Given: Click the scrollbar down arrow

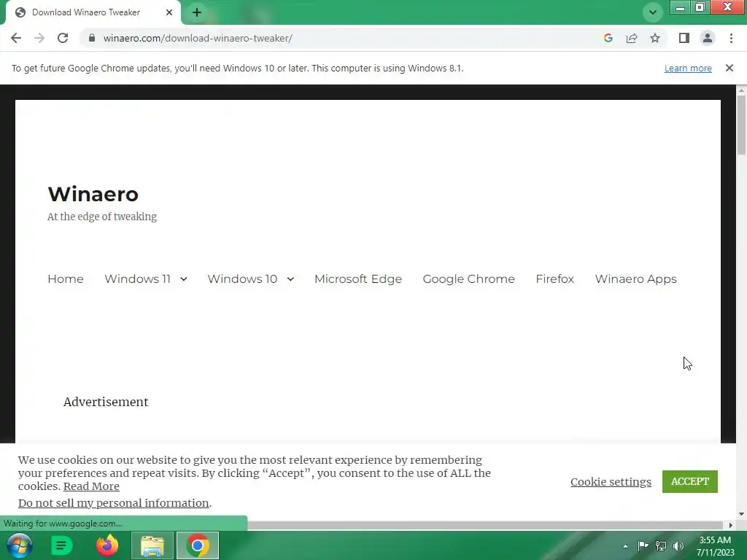Looking at the screenshot, I should 741,514.
